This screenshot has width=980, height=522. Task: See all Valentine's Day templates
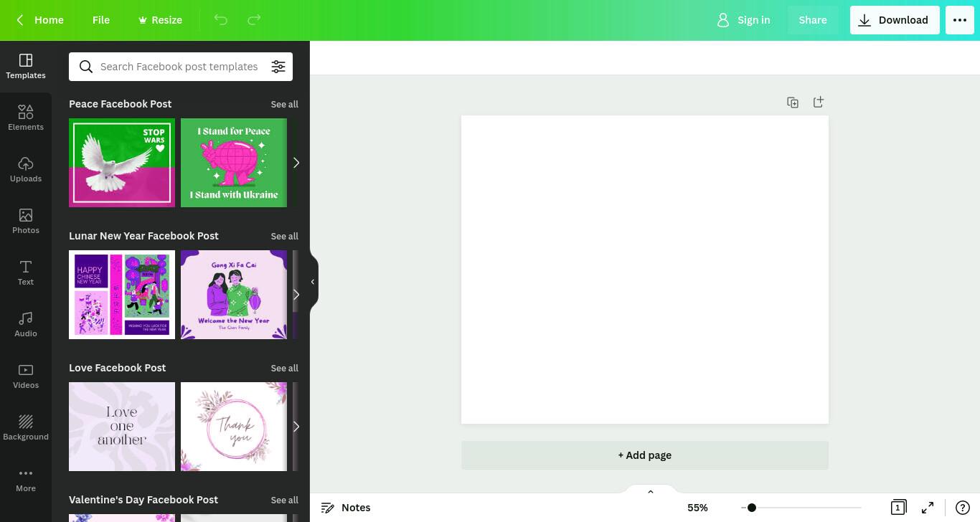point(285,500)
